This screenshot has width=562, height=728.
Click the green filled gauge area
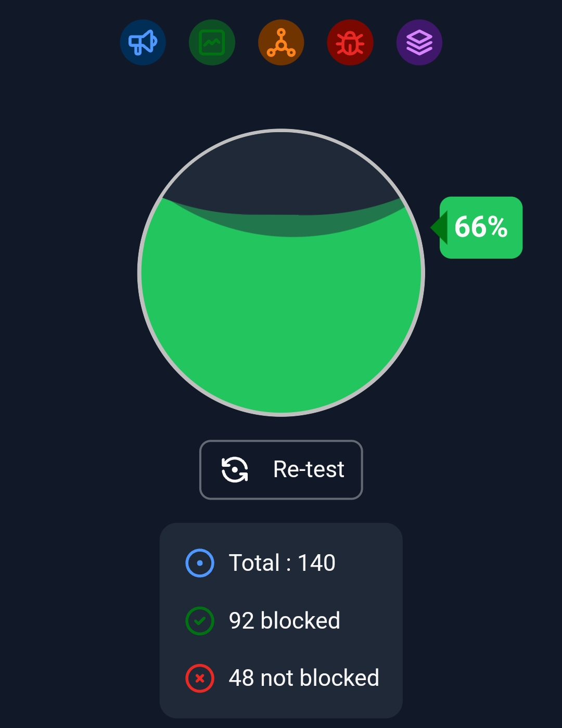coord(281,323)
